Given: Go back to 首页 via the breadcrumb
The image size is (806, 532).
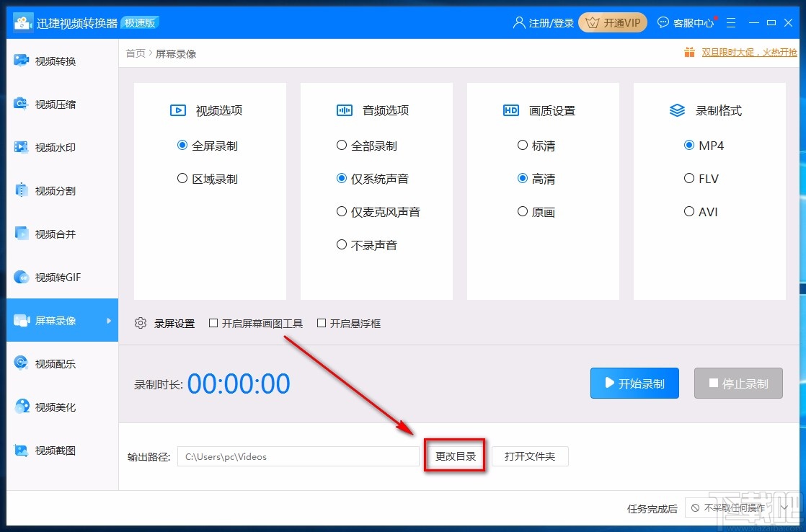Looking at the screenshot, I should click(135, 53).
